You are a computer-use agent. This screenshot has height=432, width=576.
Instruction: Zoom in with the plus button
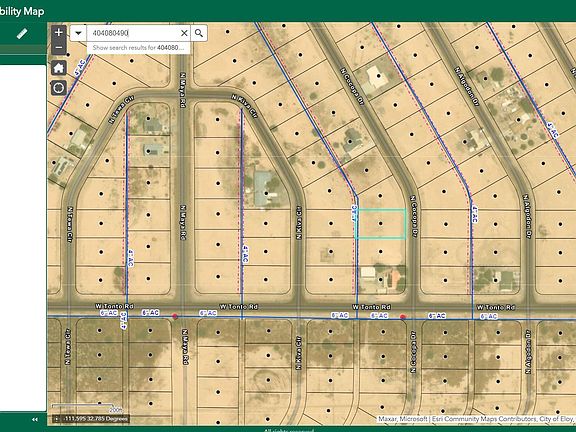tap(59, 32)
